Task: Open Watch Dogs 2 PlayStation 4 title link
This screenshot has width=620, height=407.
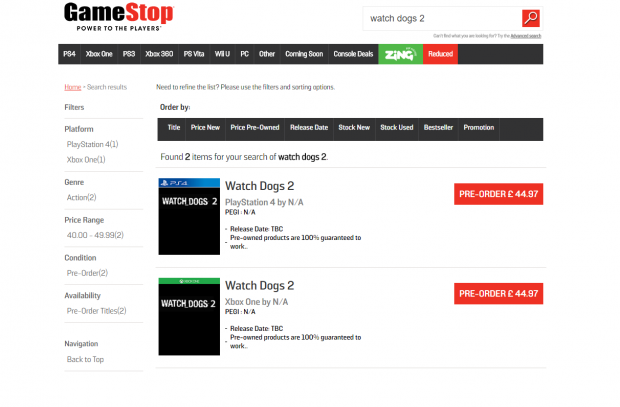Action: pos(259,186)
